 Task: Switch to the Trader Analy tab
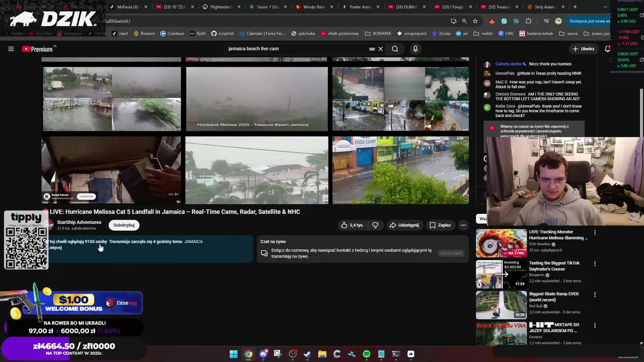click(360, 7)
